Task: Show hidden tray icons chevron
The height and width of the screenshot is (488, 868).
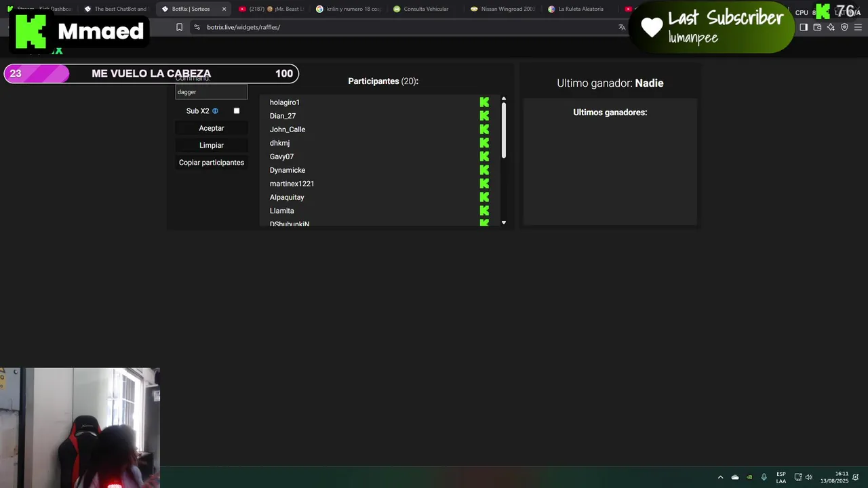Action: pyautogui.click(x=720, y=477)
